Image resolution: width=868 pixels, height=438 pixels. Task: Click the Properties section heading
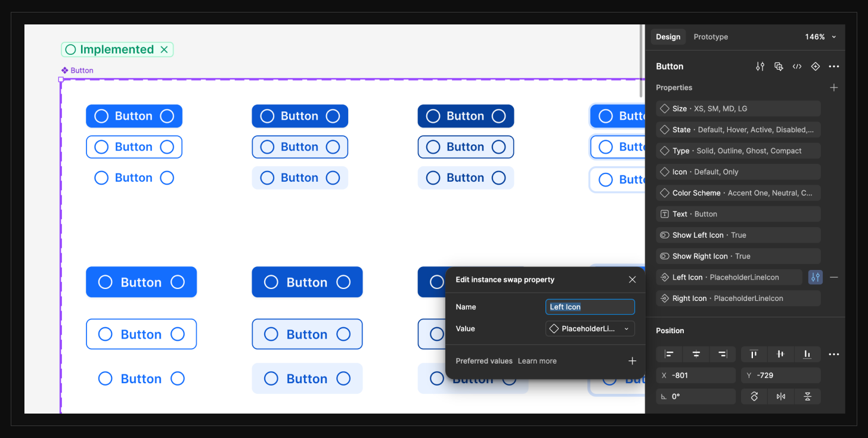[x=674, y=88]
